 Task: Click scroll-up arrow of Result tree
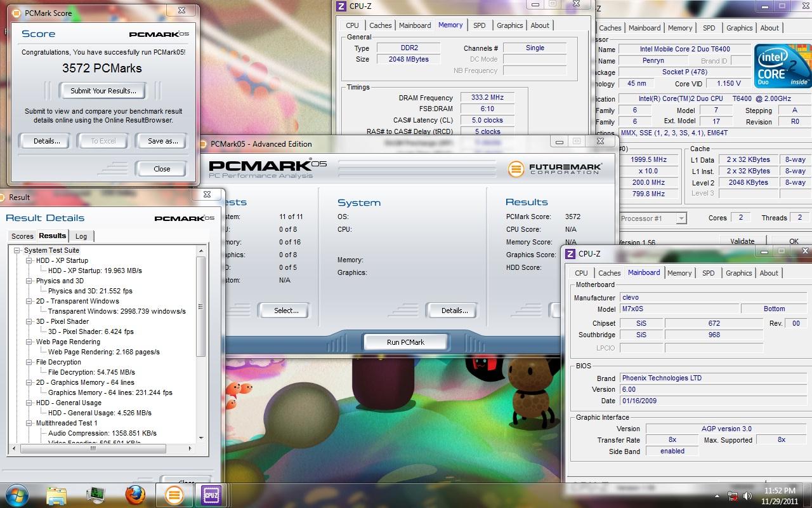(201, 251)
